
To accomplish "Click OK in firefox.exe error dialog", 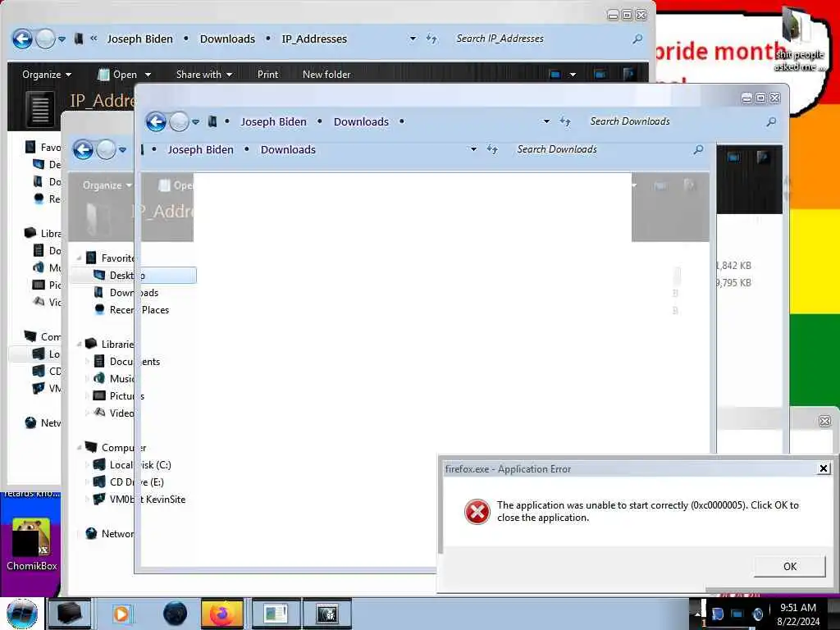I will tap(790, 566).
